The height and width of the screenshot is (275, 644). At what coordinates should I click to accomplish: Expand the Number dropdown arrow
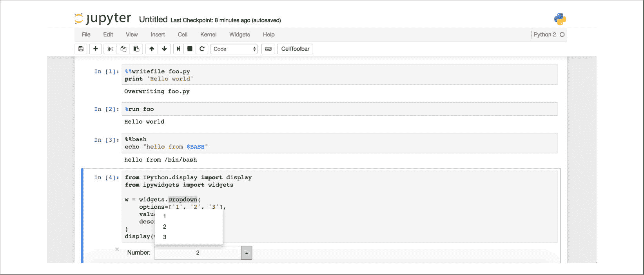[246, 253]
